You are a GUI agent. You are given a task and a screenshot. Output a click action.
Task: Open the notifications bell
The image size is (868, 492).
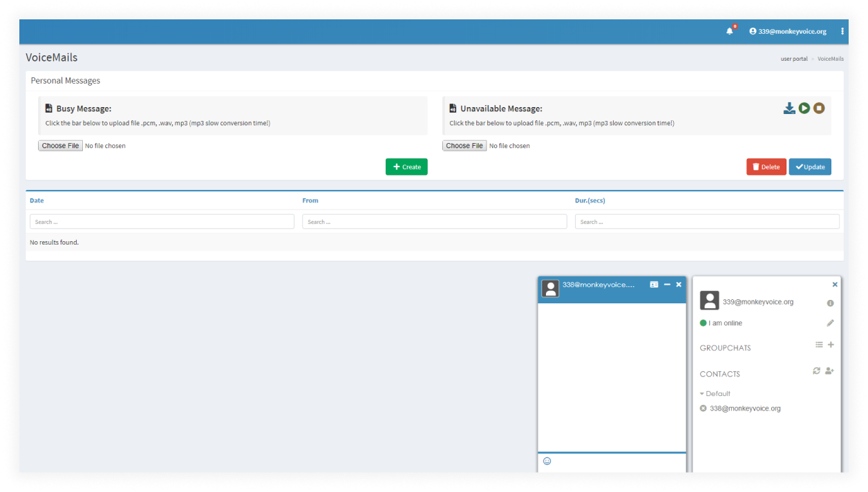click(730, 31)
